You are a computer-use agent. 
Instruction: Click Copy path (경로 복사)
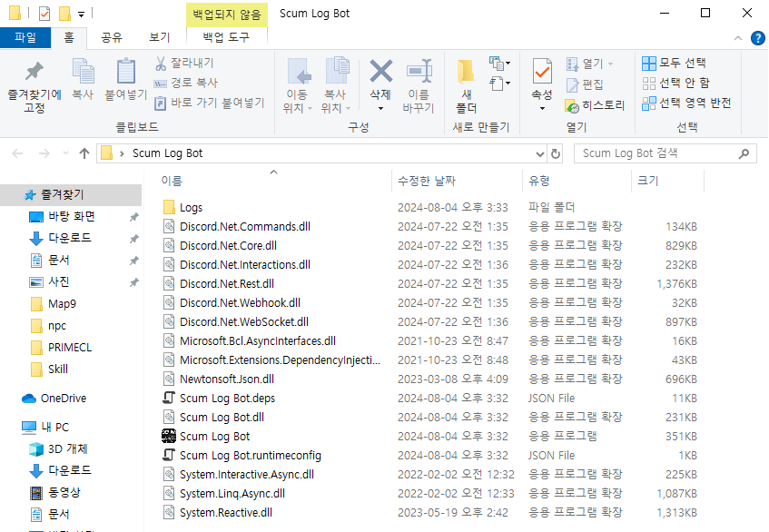(x=186, y=83)
